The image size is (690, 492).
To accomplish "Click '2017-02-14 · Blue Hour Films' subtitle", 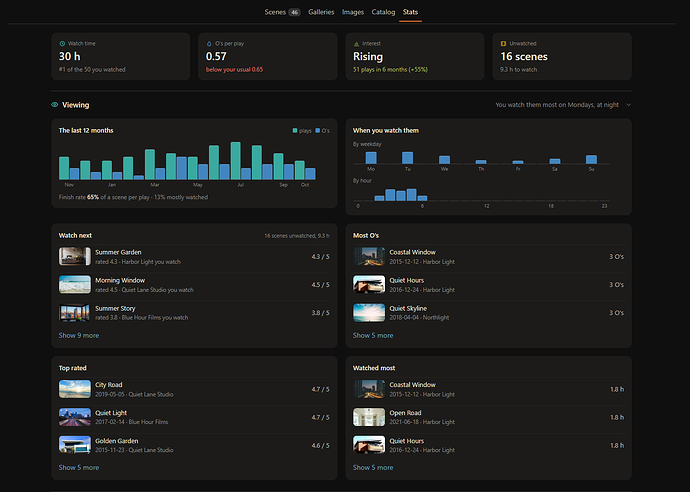I will [132, 422].
